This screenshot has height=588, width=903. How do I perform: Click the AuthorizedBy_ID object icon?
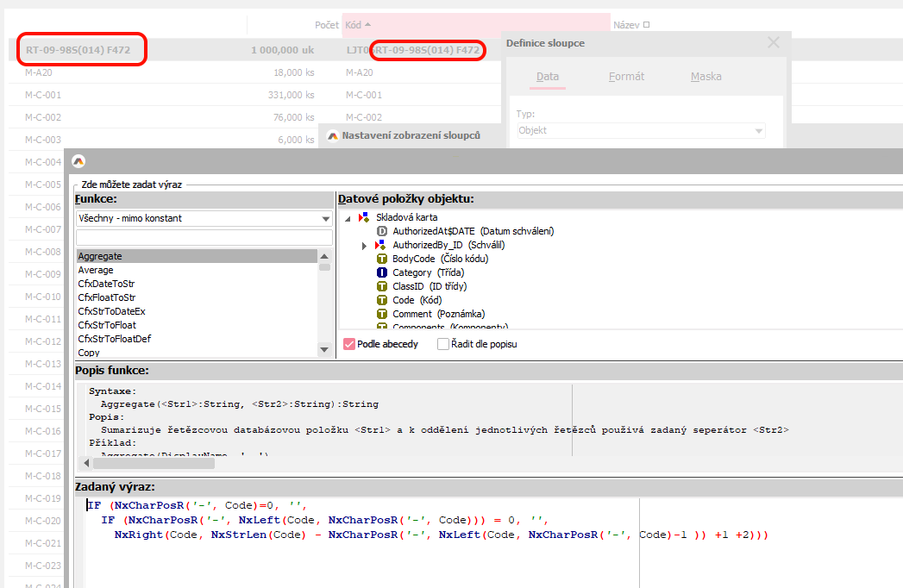[382, 245]
